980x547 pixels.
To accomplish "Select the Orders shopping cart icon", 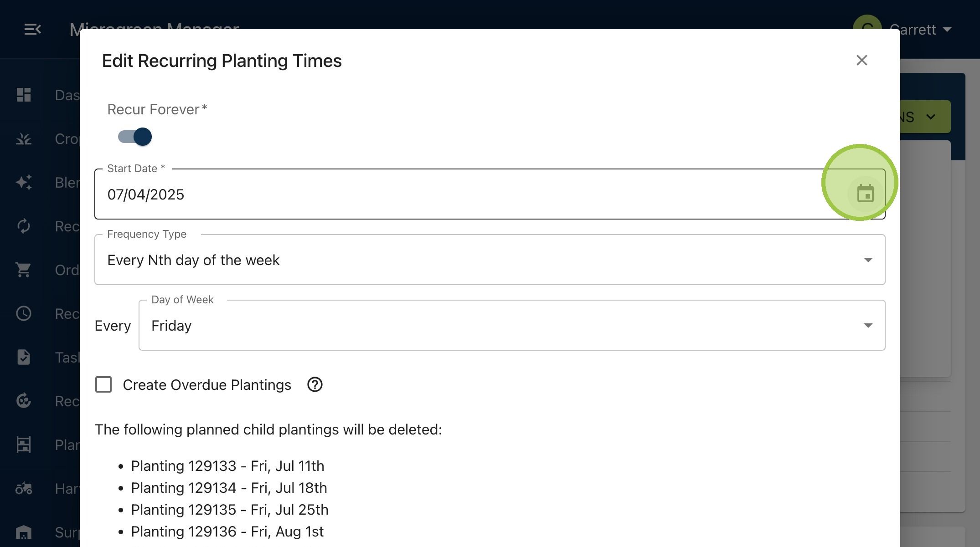I will 24,270.
